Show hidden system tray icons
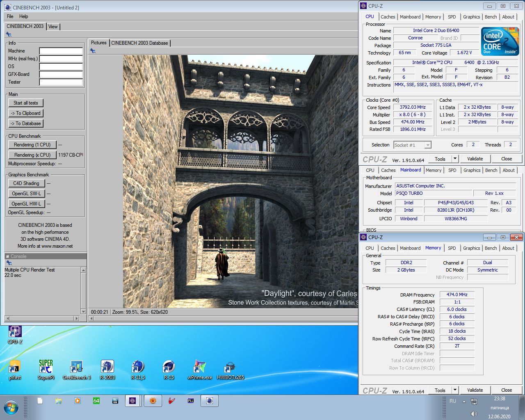 click(x=464, y=401)
